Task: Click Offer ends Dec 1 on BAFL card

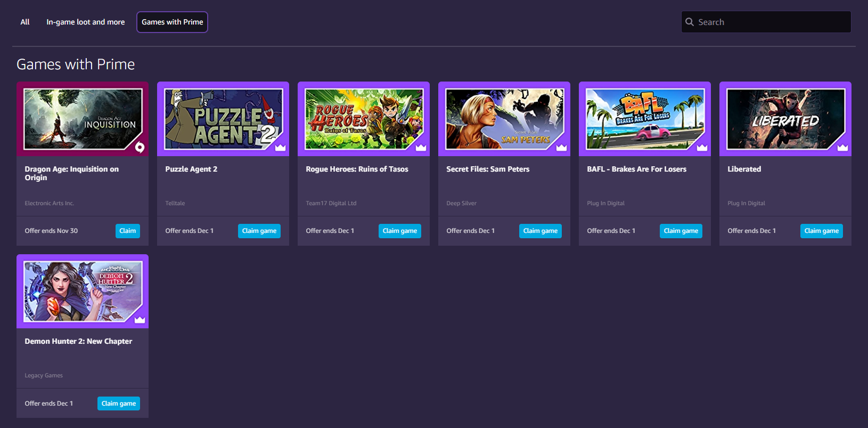Action: tap(611, 231)
